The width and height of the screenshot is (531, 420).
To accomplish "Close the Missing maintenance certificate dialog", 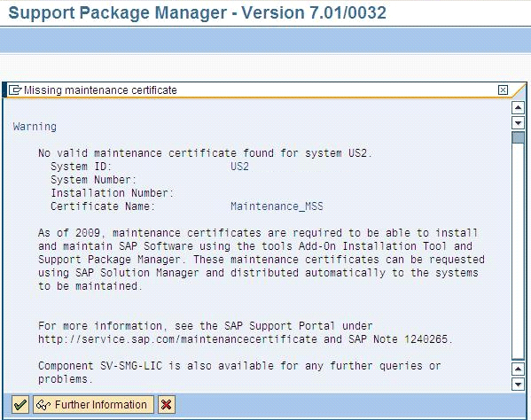I will tap(503, 90).
